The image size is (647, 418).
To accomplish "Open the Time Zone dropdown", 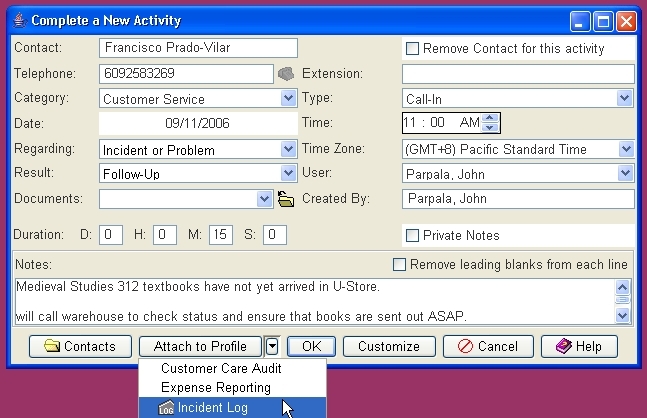I will [x=626, y=149].
